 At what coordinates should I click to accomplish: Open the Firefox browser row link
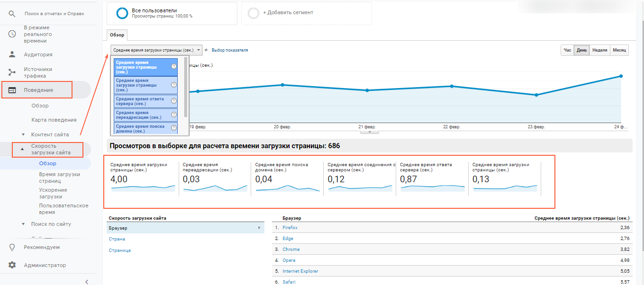(290, 228)
